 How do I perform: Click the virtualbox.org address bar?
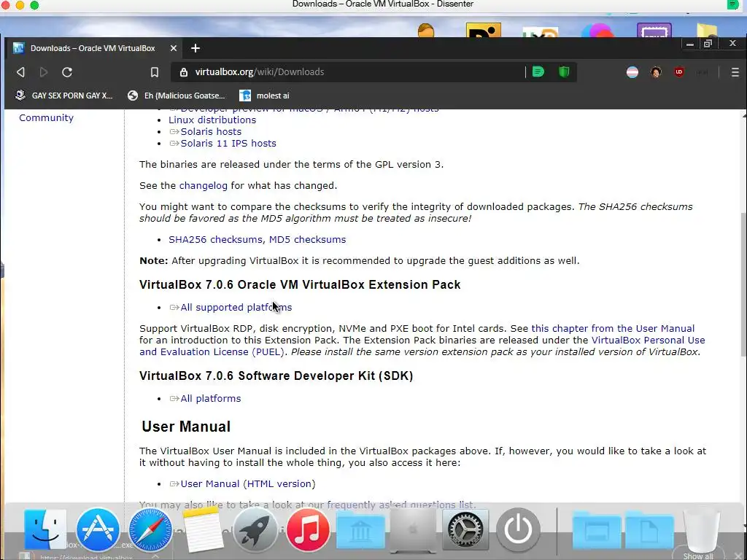(x=348, y=72)
